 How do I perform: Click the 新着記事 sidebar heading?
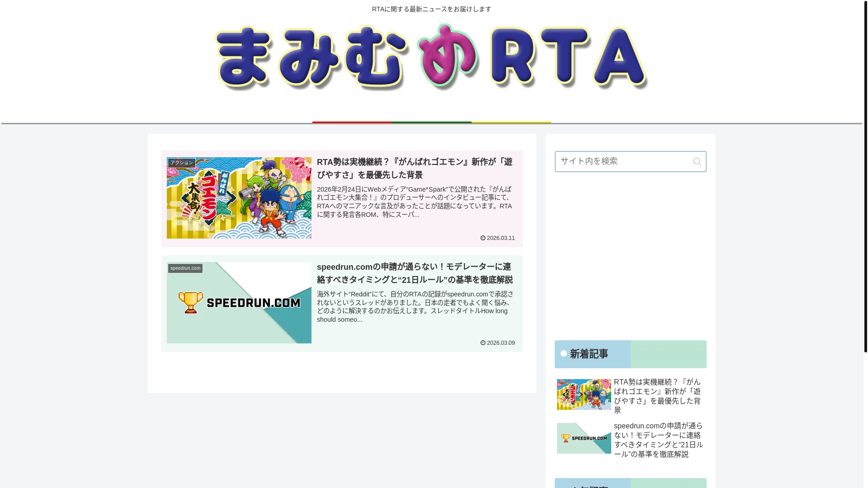tap(630, 354)
